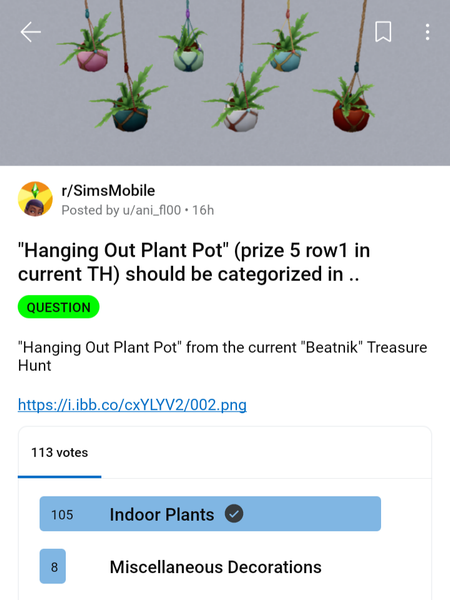This screenshot has height=600, width=450.
Task: Tap the light green hanging plant pot
Action: [188, 60]
